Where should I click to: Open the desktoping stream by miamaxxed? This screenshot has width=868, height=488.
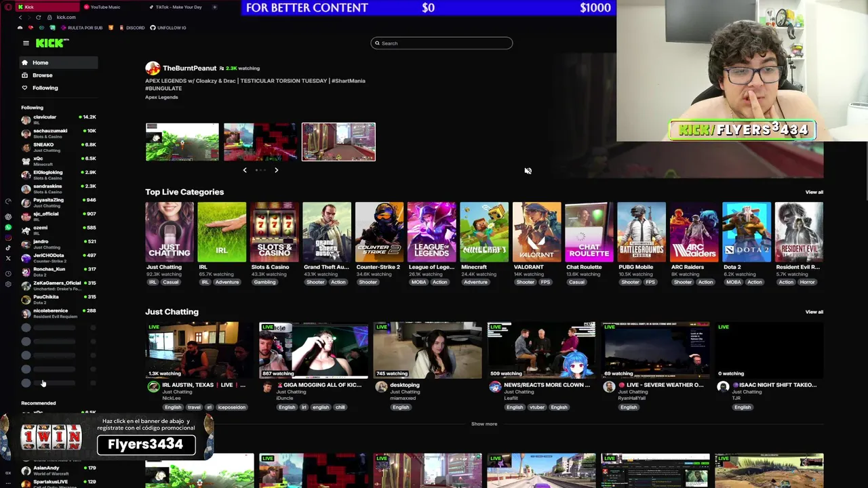[427, 350]
